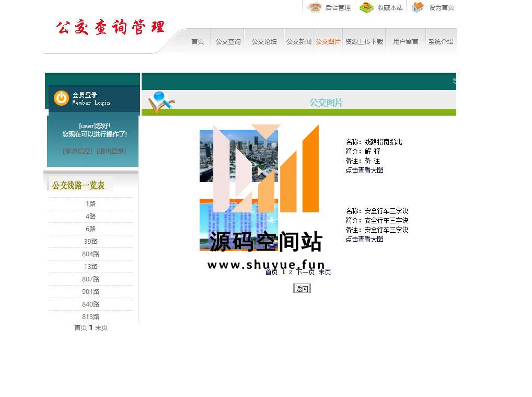Select 6路 in the route list

[x=90, y=229]
